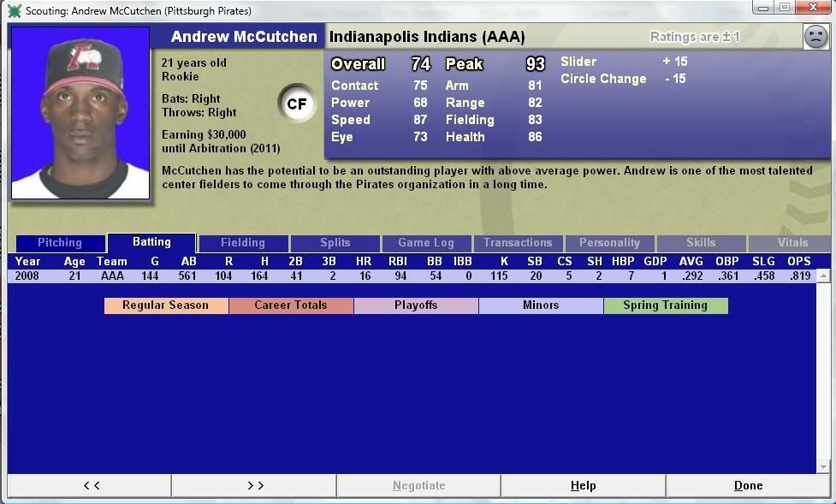Go to next player with >> button
This screenshot has width=836, height=504.
tap(254, 485)
